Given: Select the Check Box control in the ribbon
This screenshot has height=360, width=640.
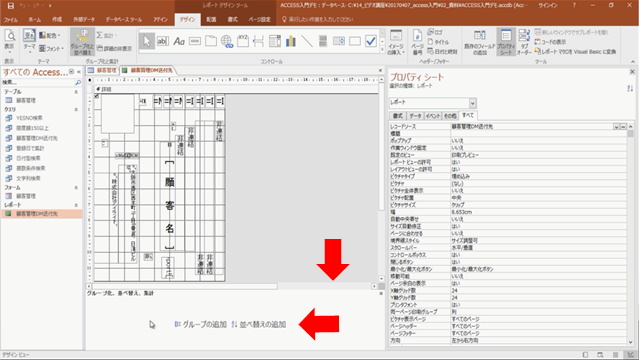Looking at the screenshot, I should (371, 41).
